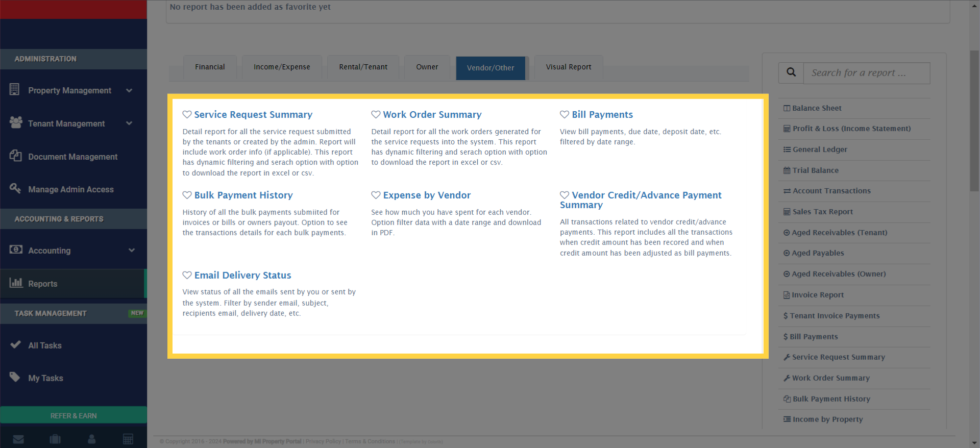Screen dimensions: 980x448
Task: Click the user profile icon in sidebar footer
Action: click(x=92, y=439)
